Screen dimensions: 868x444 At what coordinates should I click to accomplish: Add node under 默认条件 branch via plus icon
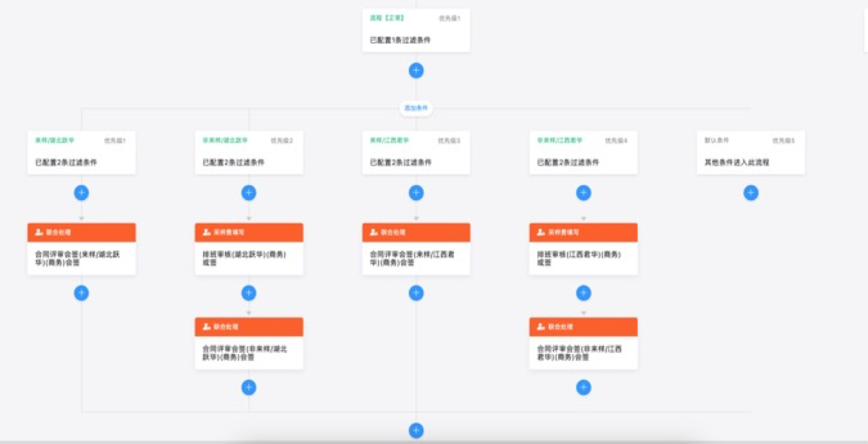(x=751, y=193)
